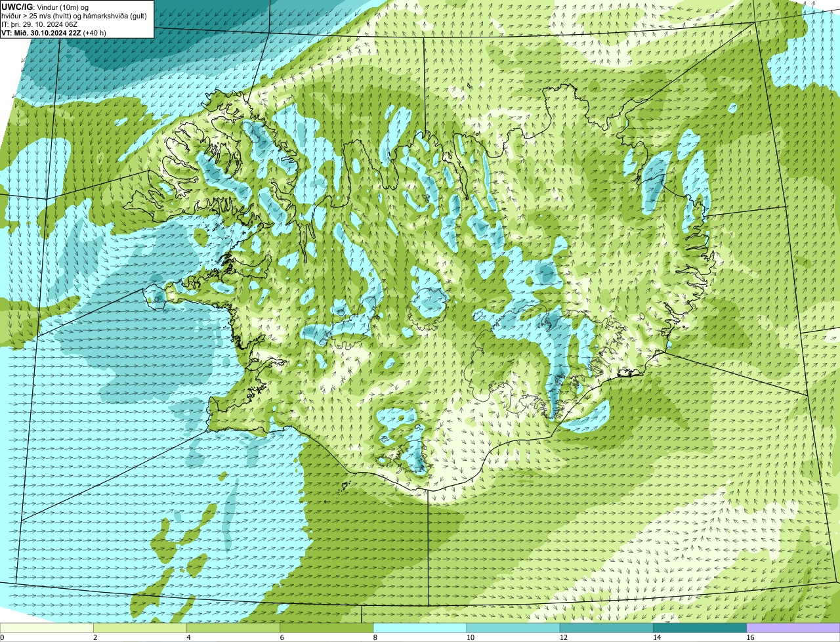The width and height of the screenshot is (840, 642).
Task: Click the 12–14 m/s teal legend swatch
Action: click(x=606, y=628)
